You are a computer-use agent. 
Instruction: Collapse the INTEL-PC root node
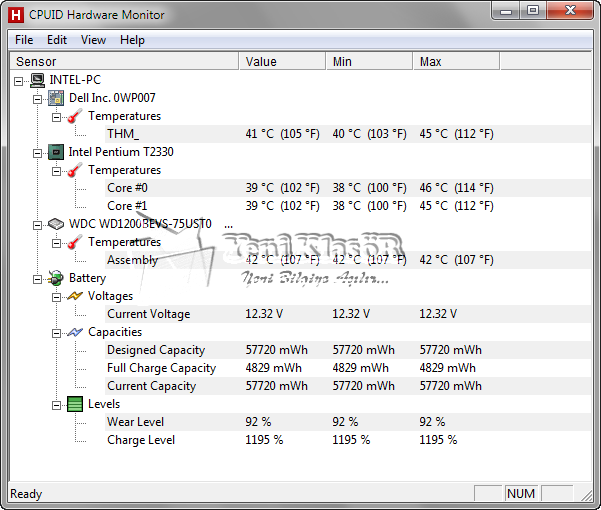[20, 80]
